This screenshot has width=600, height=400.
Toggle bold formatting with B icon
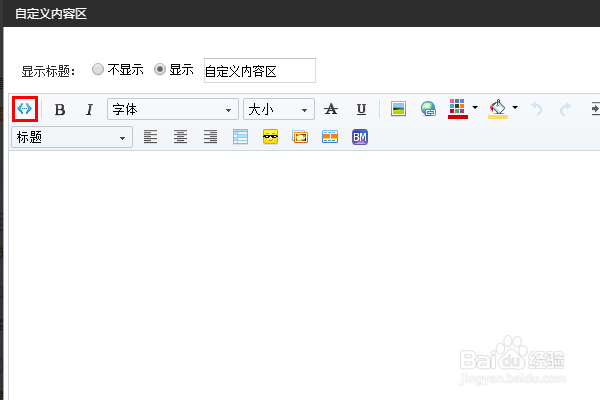(60, 110)
